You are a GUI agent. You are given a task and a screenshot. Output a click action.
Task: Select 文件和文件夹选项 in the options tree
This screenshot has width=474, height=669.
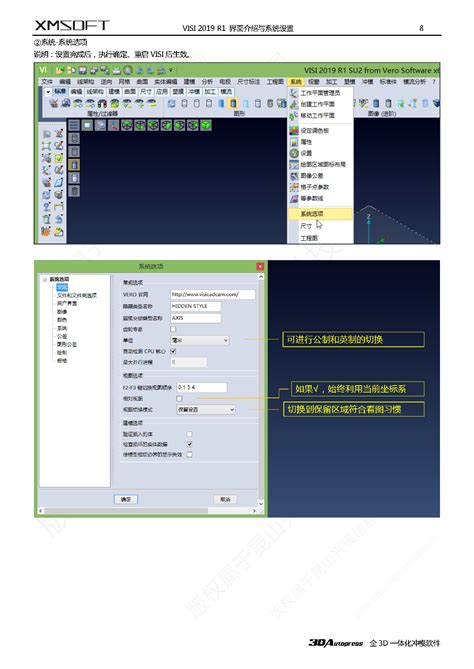coord(77,295)
